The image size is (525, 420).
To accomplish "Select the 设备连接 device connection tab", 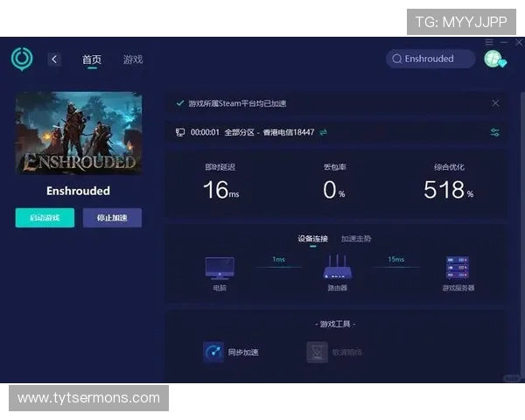I will (x=312, y=238).
